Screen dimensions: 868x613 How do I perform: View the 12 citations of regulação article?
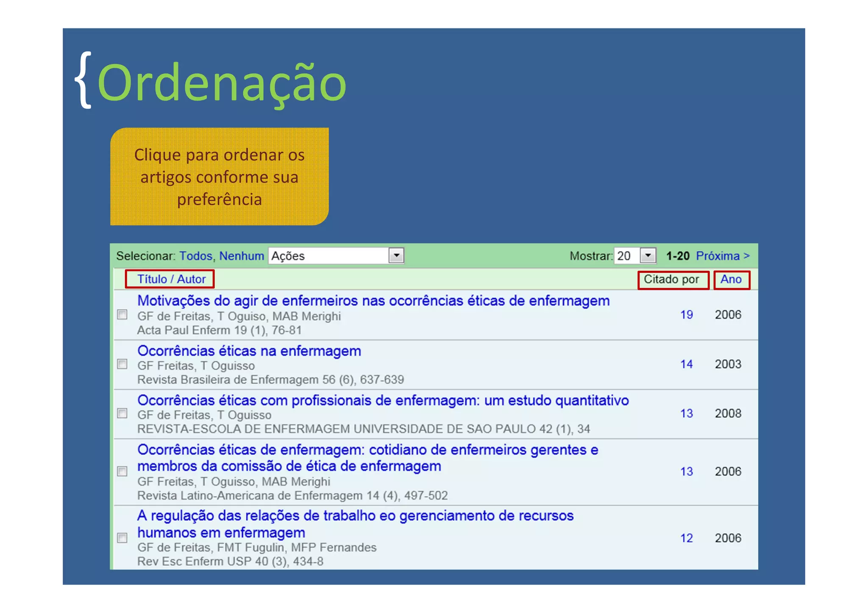click(x=687, y=538)
